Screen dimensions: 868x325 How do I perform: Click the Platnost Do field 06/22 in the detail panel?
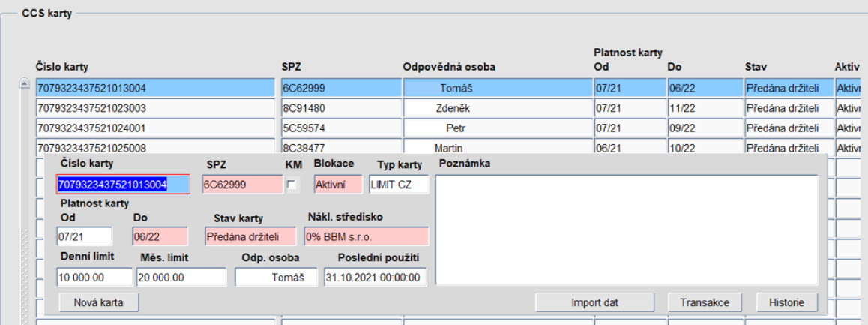tap(160, 237)
